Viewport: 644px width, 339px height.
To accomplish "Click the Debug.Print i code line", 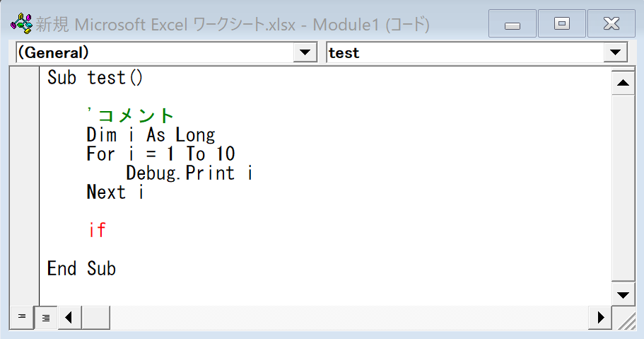I will tap(189, 173).
